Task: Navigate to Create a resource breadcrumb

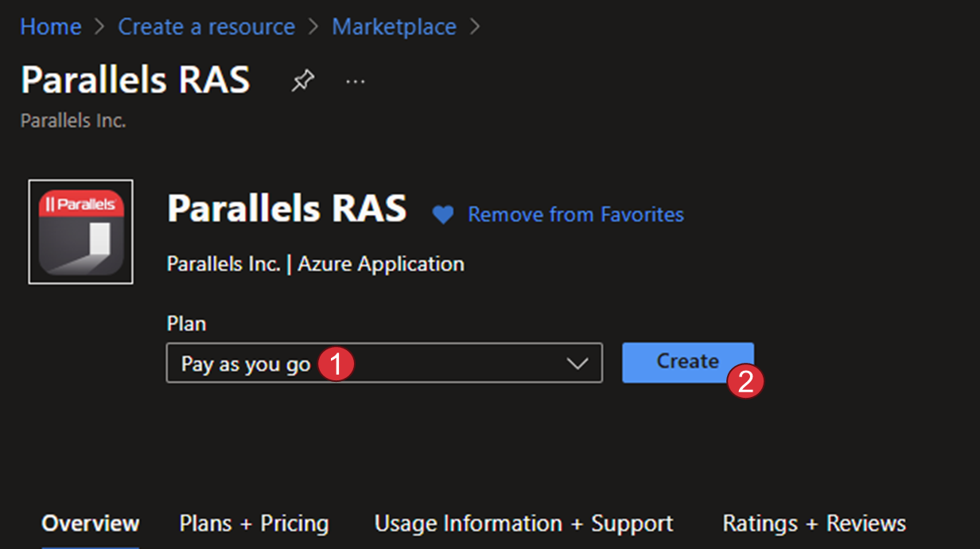Action: click(206, 27)
